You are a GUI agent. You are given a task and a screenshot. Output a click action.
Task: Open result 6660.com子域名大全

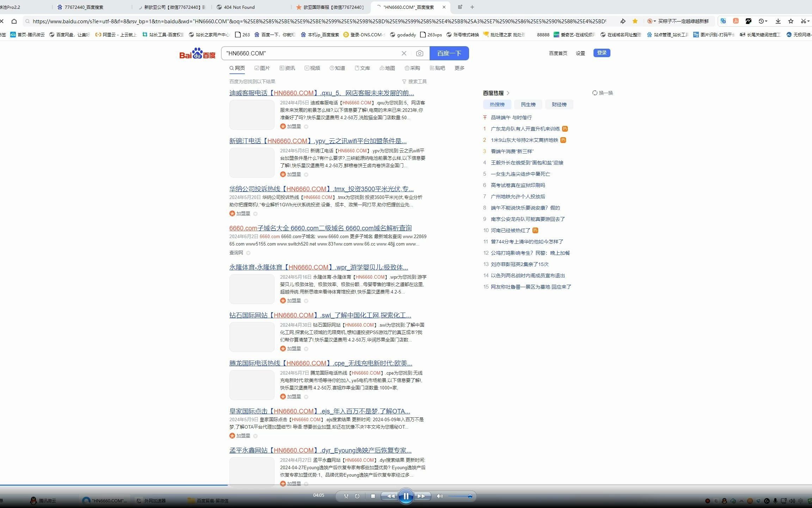320,228
